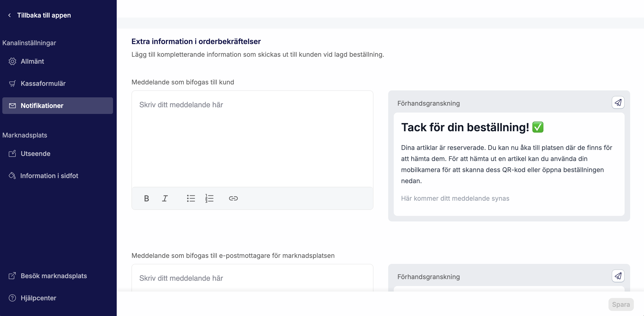Click the Kassaformulär cart icon
The width and height of the screenshot is (644, 316).
[12, 83]
